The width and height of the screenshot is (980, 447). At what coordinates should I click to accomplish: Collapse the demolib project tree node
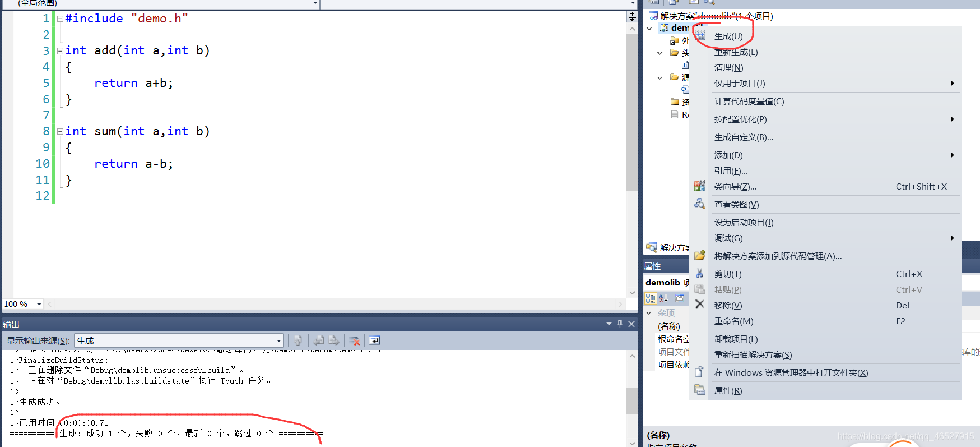[649, 28]
